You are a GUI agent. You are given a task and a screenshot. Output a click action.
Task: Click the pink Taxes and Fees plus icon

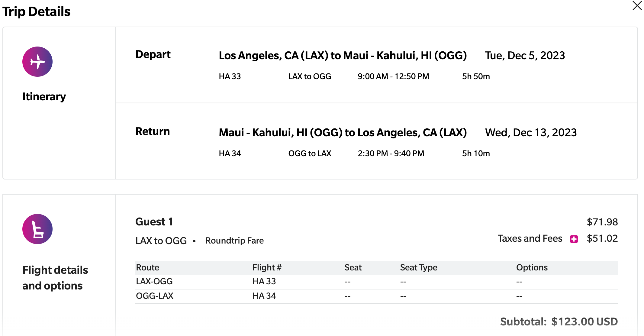(x=573, y=238)
